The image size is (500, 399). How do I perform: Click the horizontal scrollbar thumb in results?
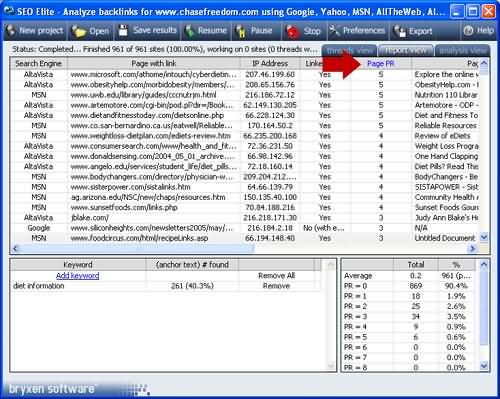click(x=137, y=248)
